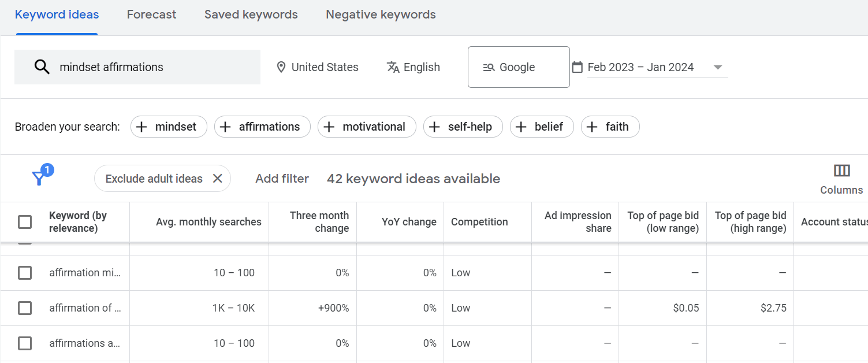Click the Avg. monthly searches column header
Image resolution: width=868 pixels, height=363 pixels.
tap(208, 221)
